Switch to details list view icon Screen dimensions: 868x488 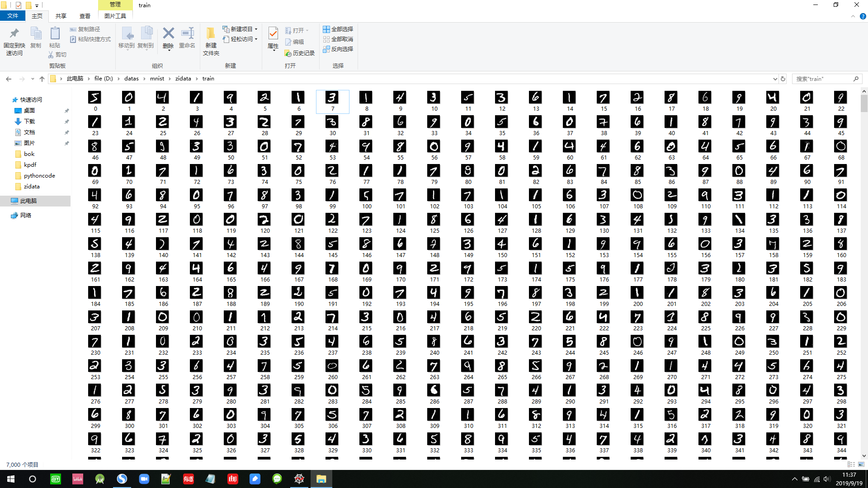click(x=851, y=465)
